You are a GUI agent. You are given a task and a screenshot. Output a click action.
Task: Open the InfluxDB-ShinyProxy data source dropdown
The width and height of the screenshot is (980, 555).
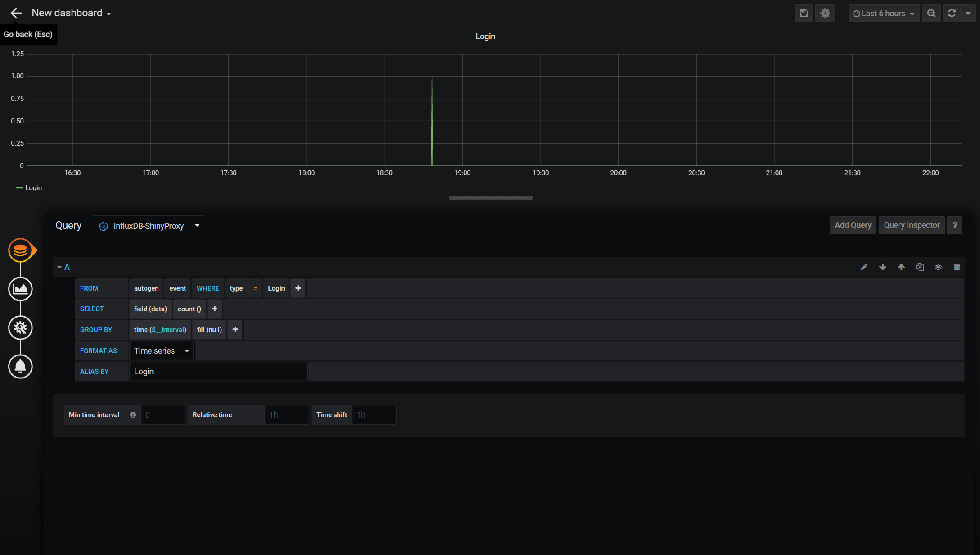pos(149,226)
